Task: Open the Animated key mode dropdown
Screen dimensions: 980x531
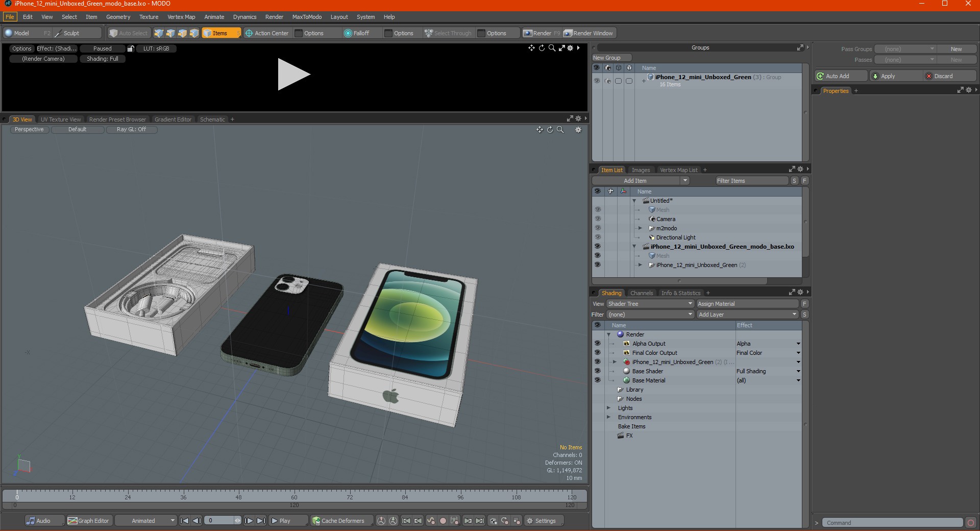Action: 146,521
